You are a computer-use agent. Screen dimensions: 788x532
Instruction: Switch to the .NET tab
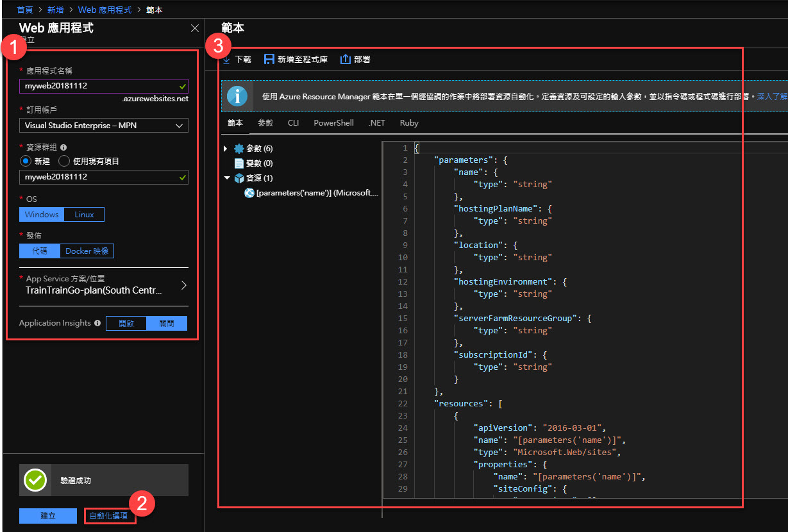(377, 123)
